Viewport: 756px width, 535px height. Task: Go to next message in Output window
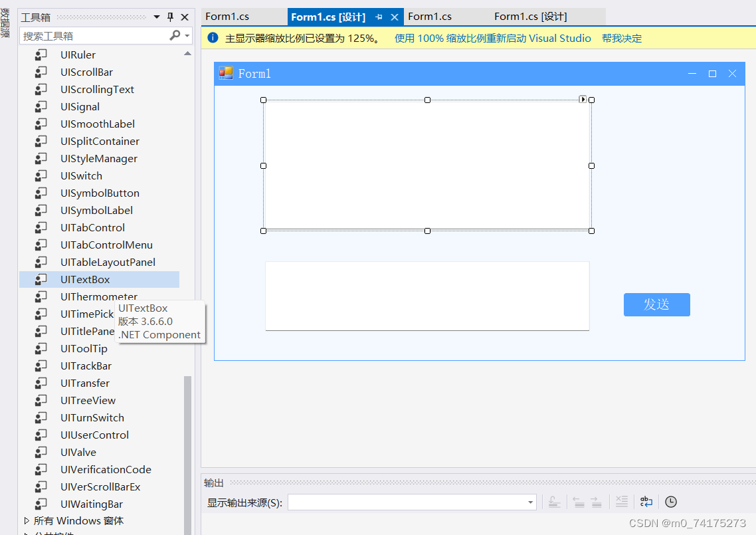(597, 502)
